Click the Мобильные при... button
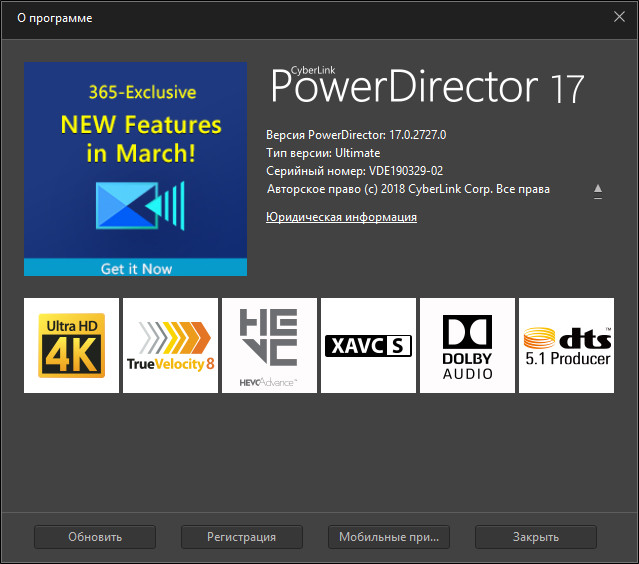 (x=388, y=537)
